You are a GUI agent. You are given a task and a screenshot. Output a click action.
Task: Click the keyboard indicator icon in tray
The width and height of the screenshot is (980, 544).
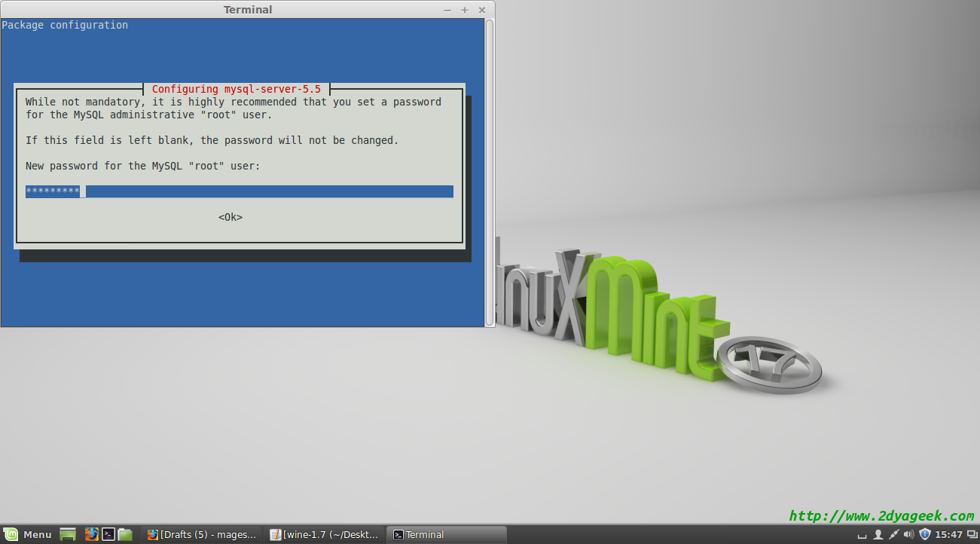863,535
